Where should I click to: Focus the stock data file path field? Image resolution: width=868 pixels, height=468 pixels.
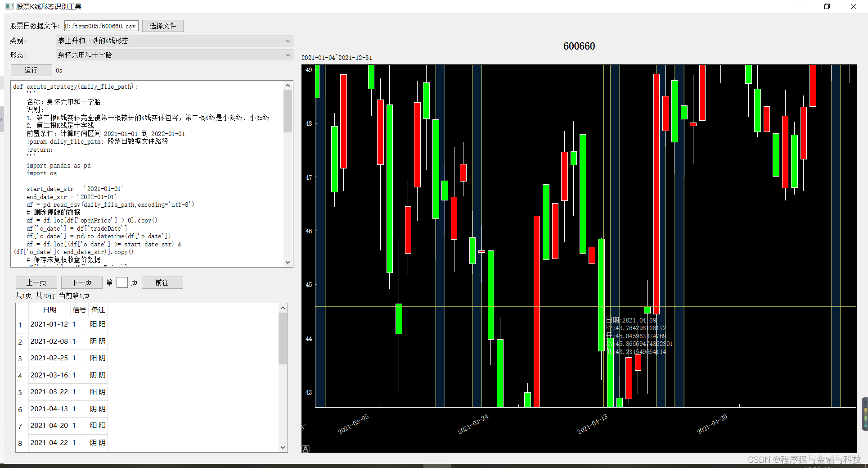[x=101, y=26]
